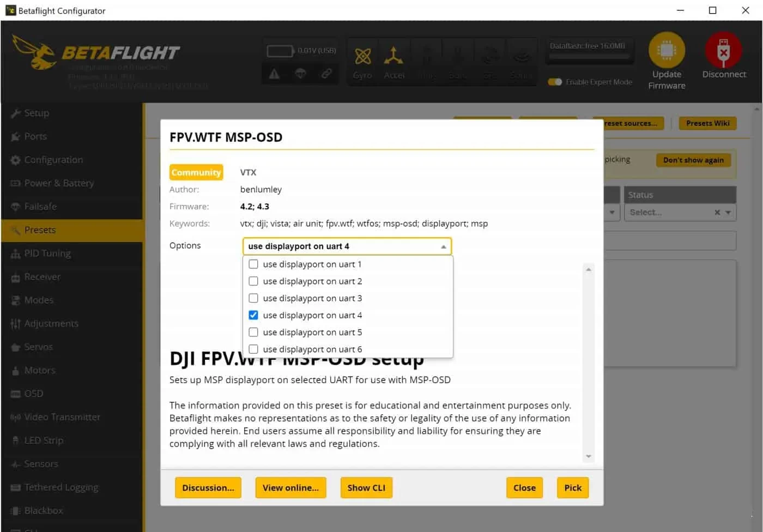Click the Community label badge
Screen dimensions: 763x532
(x=196, y=172)
